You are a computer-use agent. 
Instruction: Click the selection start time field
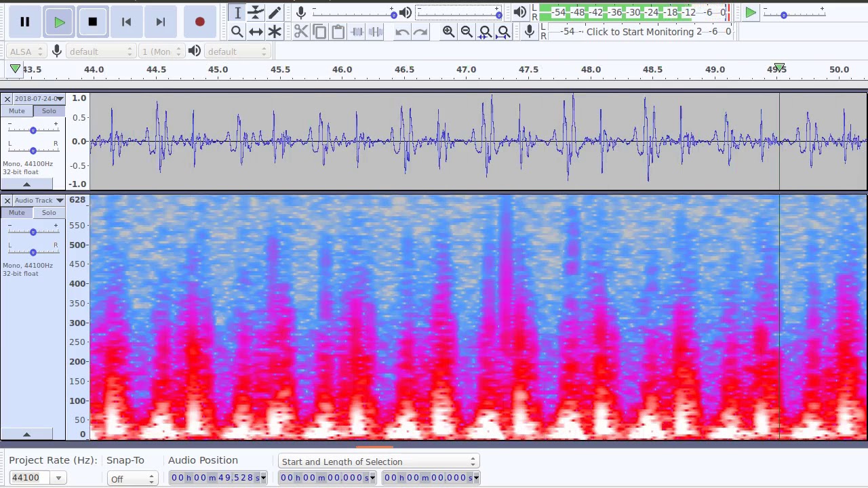(x=328, y=478)
